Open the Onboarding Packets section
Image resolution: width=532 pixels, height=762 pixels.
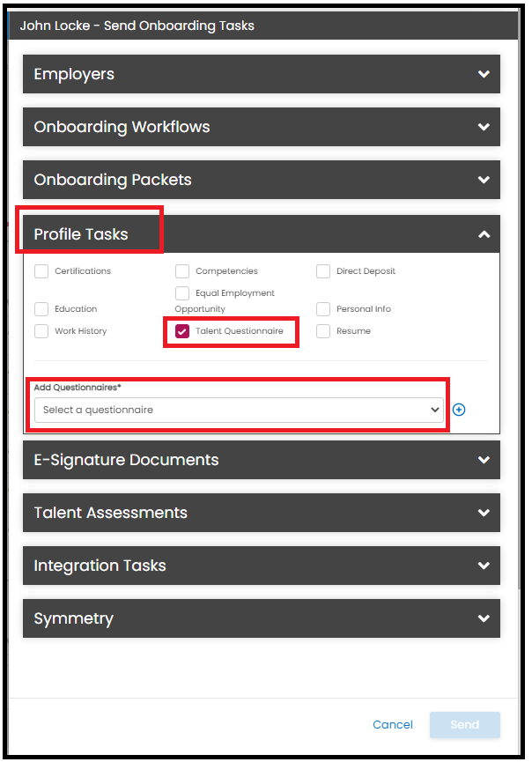click(262, 180)
